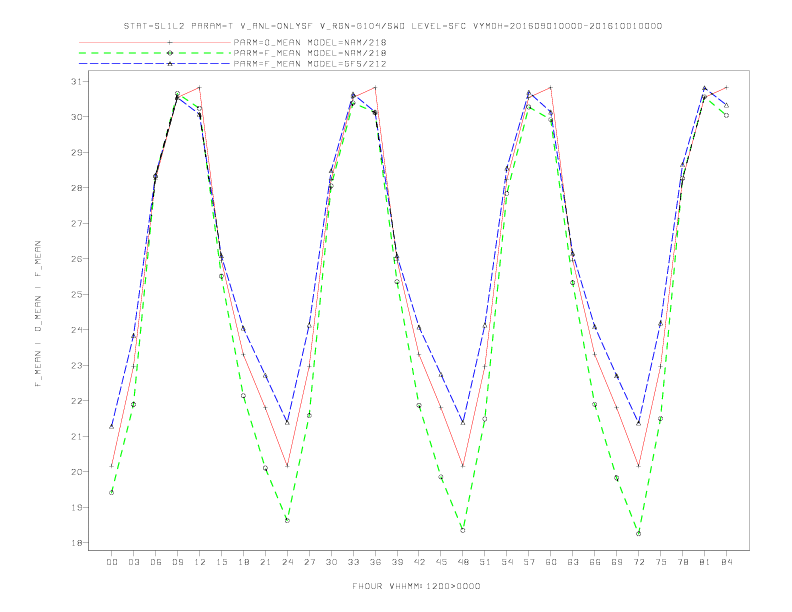
Task: Click x-axis forecast hour label 57
Action: (x=529, y=562)
